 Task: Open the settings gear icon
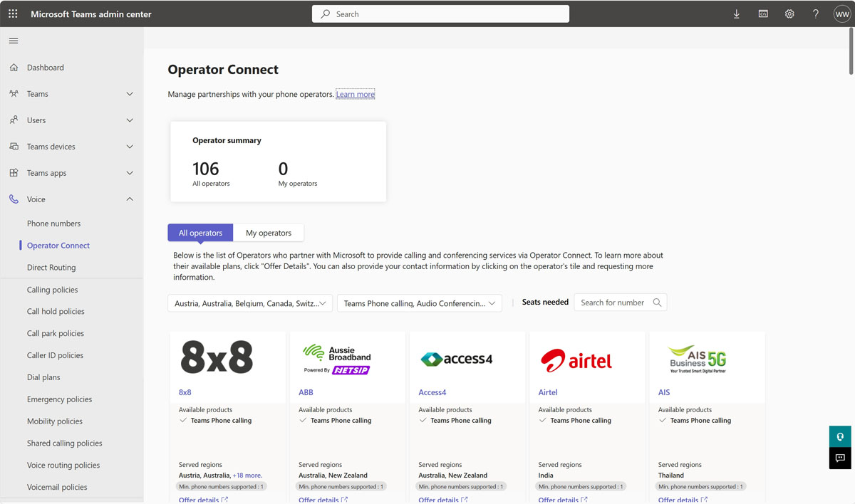pyautogui.click(x=789, y=14)
